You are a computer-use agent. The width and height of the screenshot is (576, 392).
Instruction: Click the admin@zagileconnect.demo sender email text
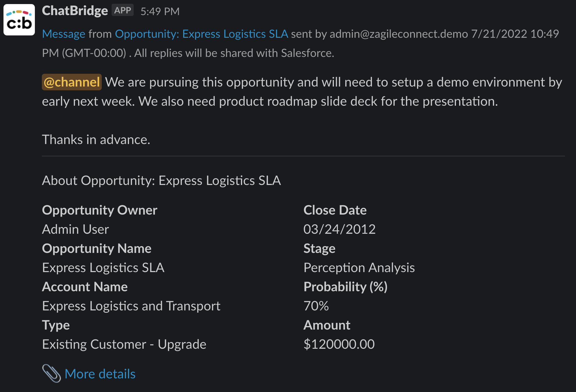tap(399, 34)
